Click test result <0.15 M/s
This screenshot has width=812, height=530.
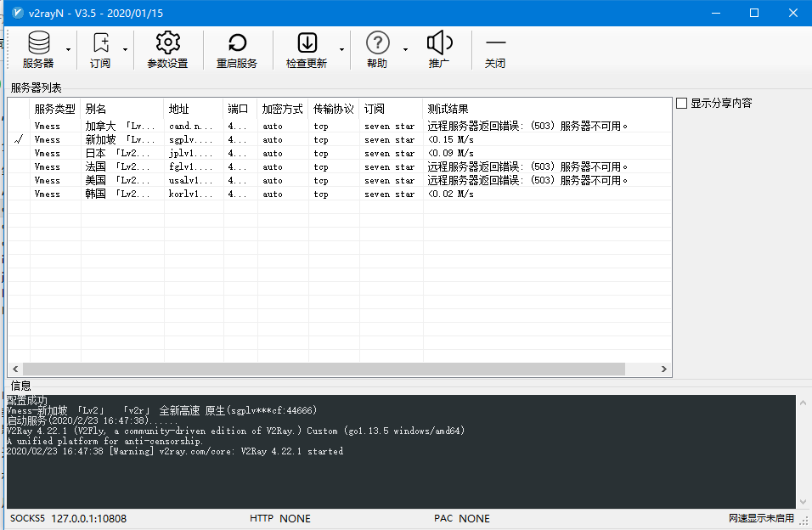450,140
